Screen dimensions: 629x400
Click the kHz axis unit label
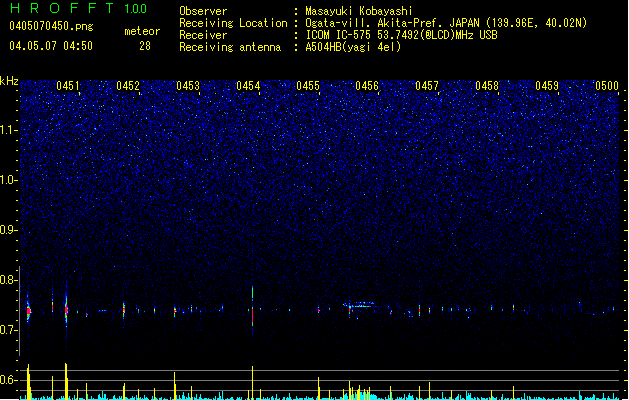pyautogui.click(x=9, y=81)
